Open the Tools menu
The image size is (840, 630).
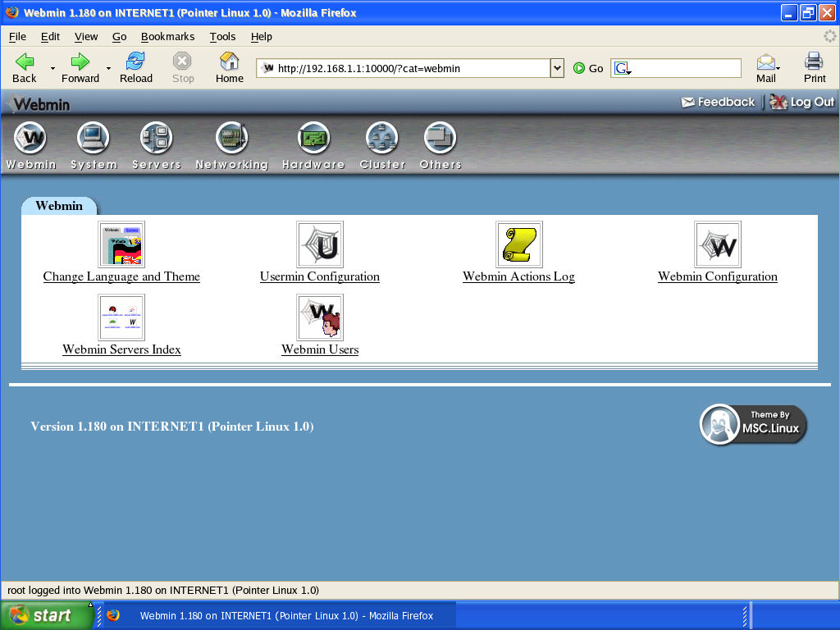222,36
